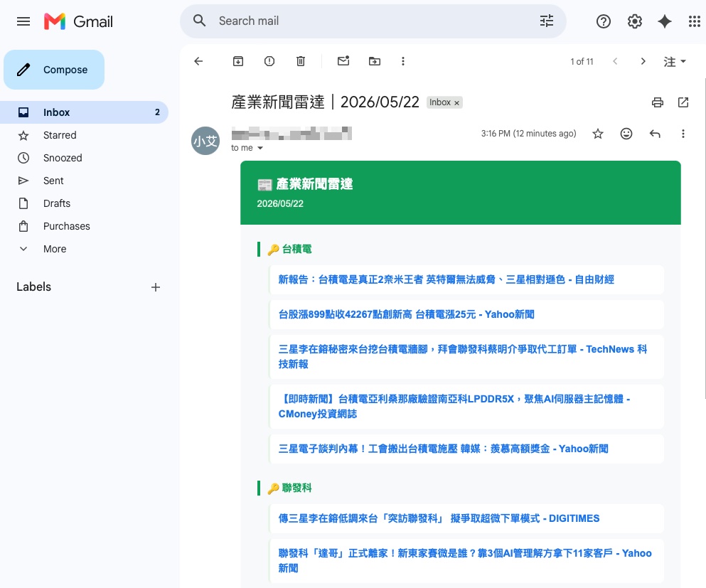
Task: Open the Gemini sparkle icon
Action: coord(665,21)
